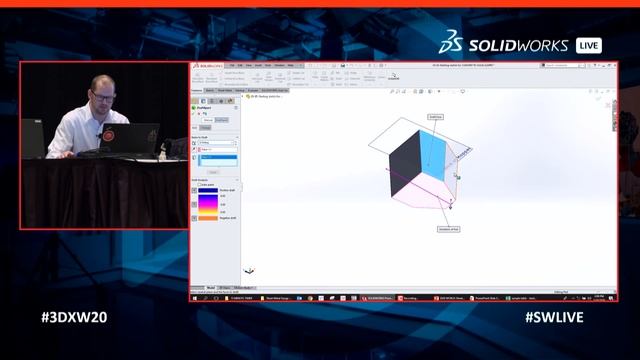Open the File menu
Screen dimensions: 640x360
click(231, 65)
